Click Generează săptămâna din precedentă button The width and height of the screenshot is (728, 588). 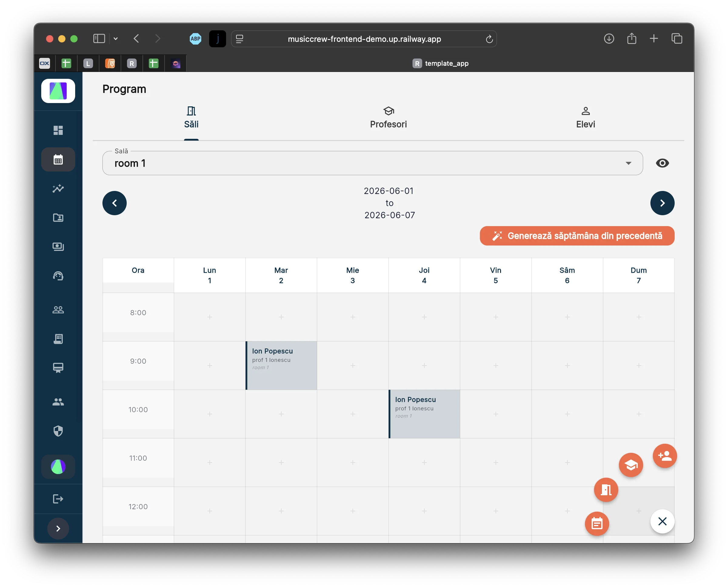click(x=577, y=236)
